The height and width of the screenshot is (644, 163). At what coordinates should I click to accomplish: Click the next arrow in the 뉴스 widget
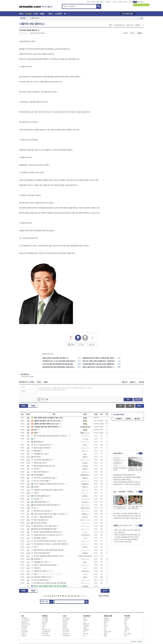coord(141,492)
